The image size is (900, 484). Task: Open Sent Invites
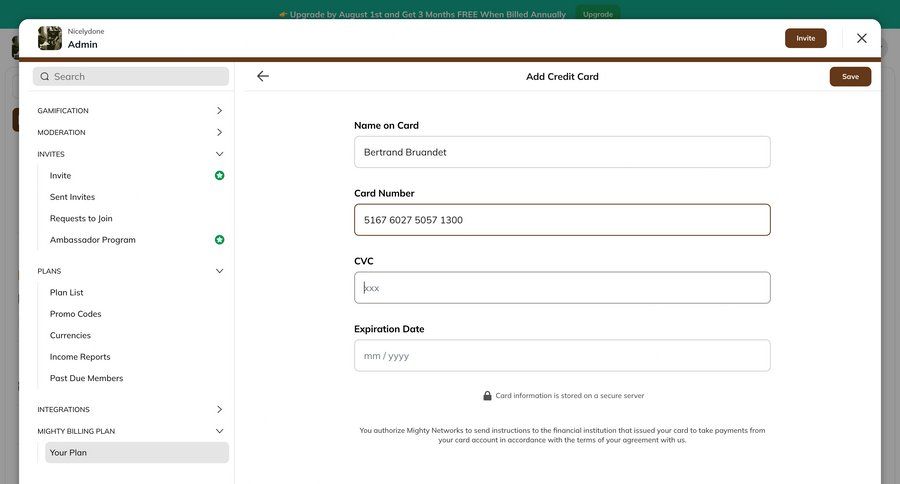click(72, 197)
